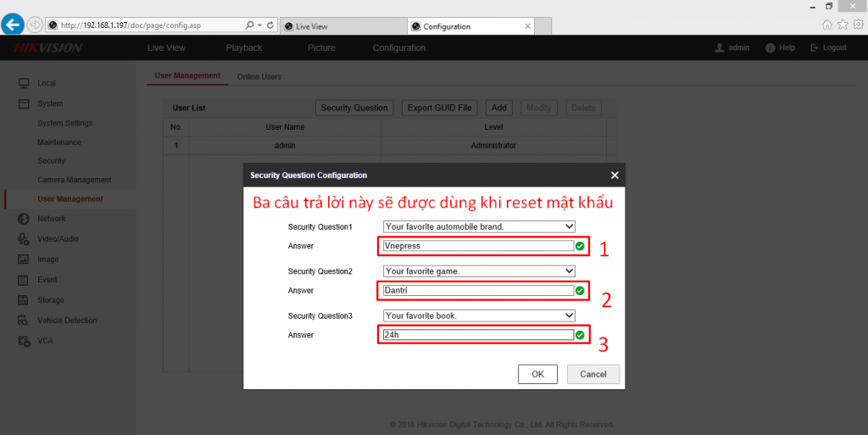The height and width of the screenshot is (435, 868).
Task: Select Camera Management in the sidebar
Action: tap(74, 180)
